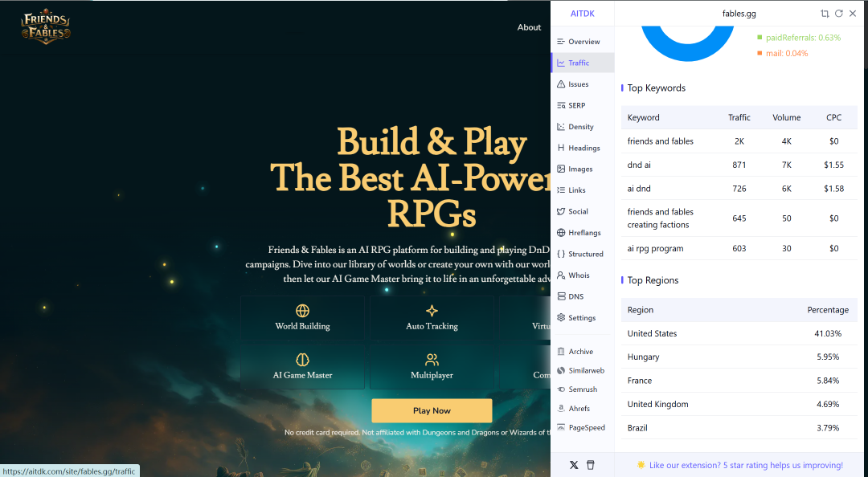Click the Play Now button
The height and width of the screenshot is (477, 868).
click(432, 410)
